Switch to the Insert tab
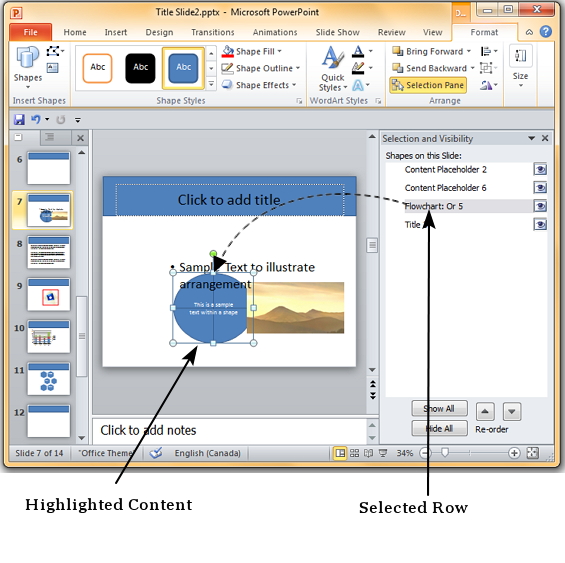Viewport: 565px width, 563px height. point(116,32)
